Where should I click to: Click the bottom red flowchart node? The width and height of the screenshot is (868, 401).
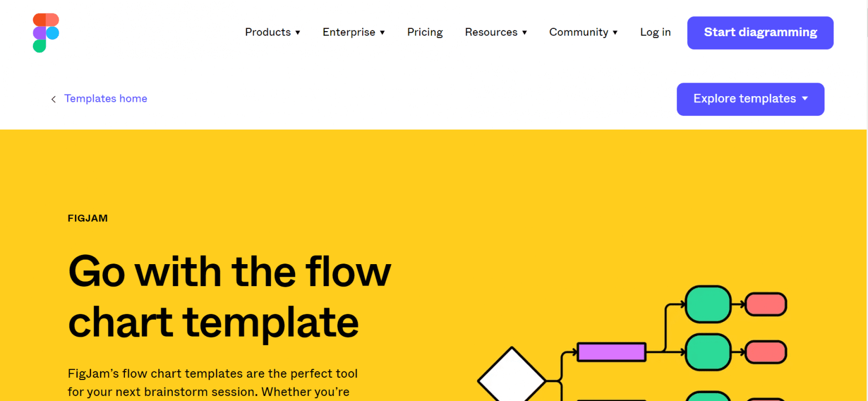766,352
